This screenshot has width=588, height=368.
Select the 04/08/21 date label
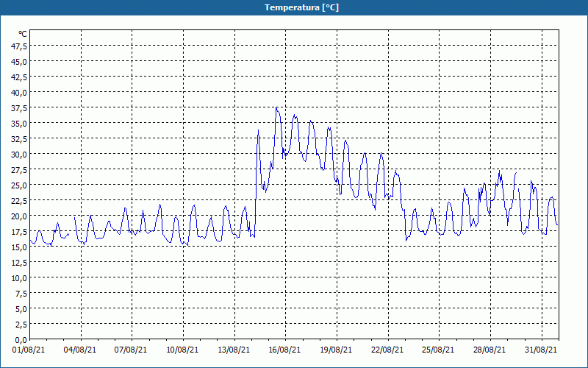tap(80, 350)
